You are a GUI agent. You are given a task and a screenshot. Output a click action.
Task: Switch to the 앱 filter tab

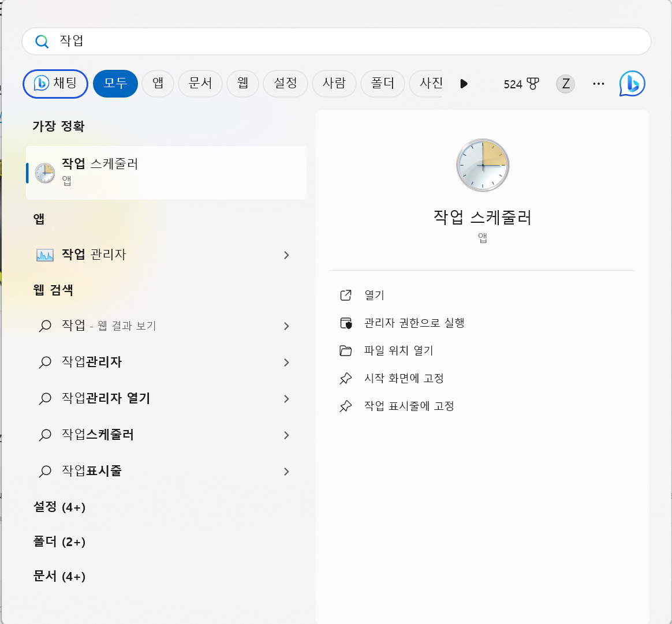pos(158,84)
